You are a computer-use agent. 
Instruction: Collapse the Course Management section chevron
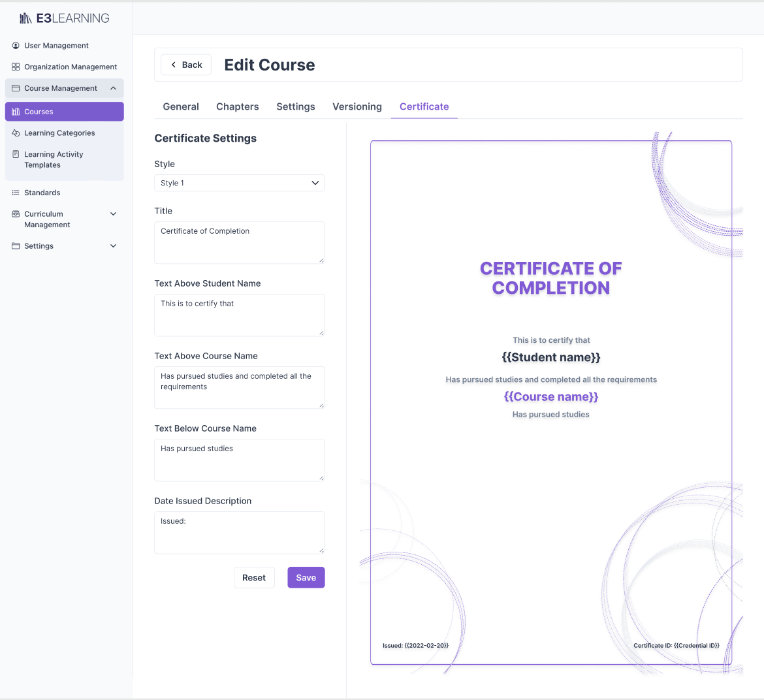coord(113,88)
